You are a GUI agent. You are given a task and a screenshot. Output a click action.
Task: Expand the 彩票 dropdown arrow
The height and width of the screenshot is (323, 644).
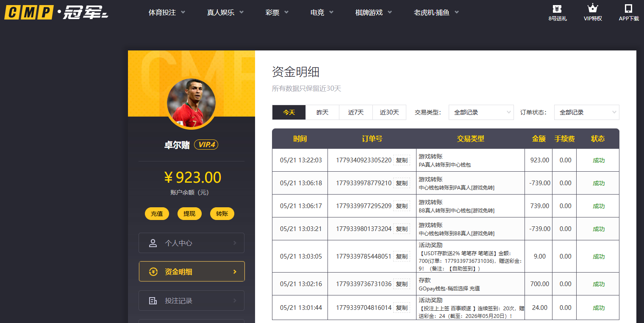286,13
